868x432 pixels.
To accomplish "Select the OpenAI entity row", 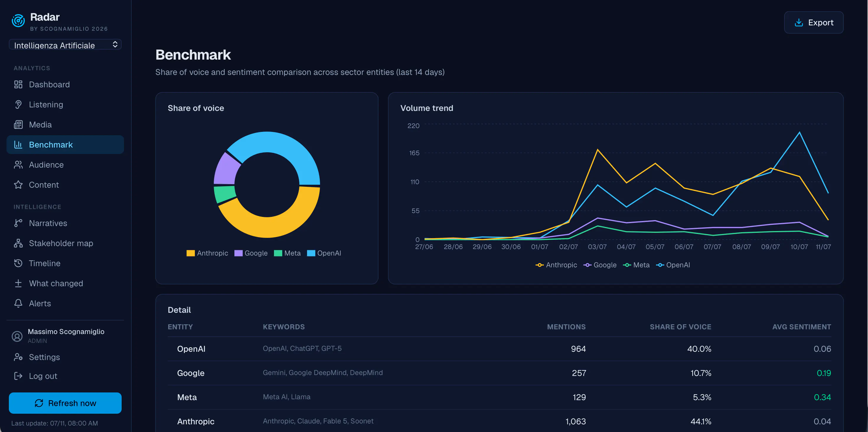I will pos(499,349).
